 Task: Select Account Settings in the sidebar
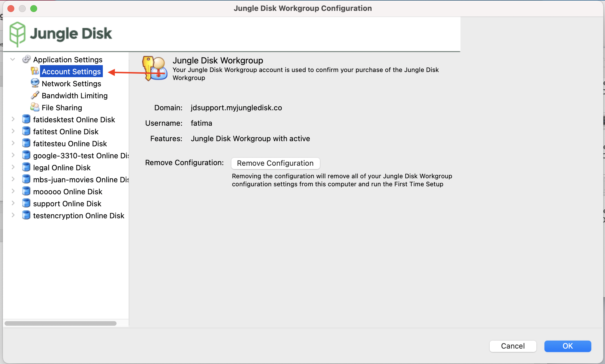tap(71, 71)
